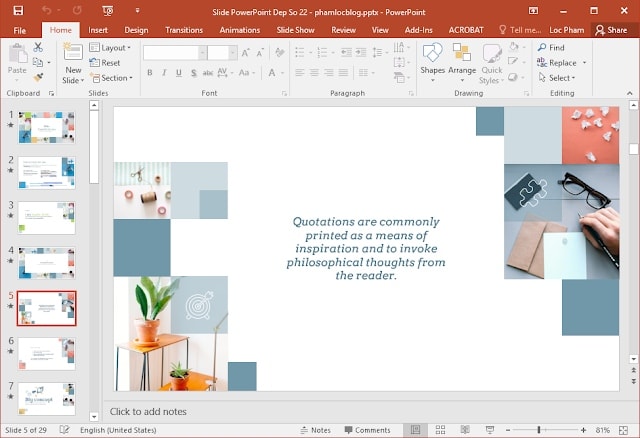640x438 pixels.
Task: Center the paragraph text
Action: click(314, 73)
